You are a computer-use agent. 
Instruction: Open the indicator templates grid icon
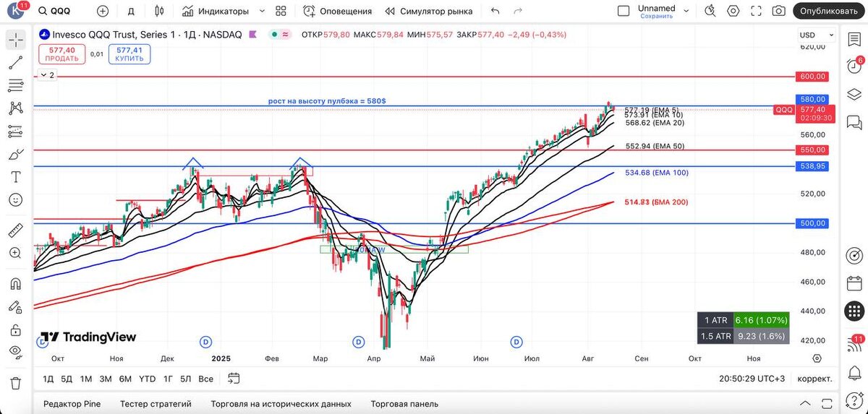pyautogui.click(x=281, y=11)
